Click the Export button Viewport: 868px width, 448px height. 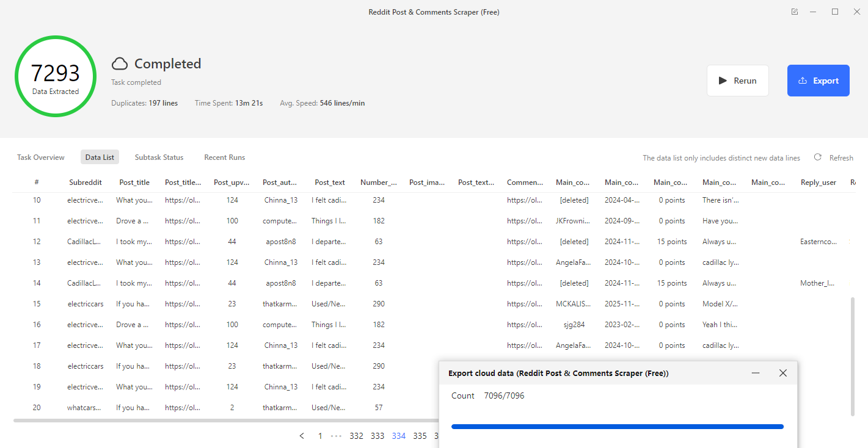(x=818, y=81)
